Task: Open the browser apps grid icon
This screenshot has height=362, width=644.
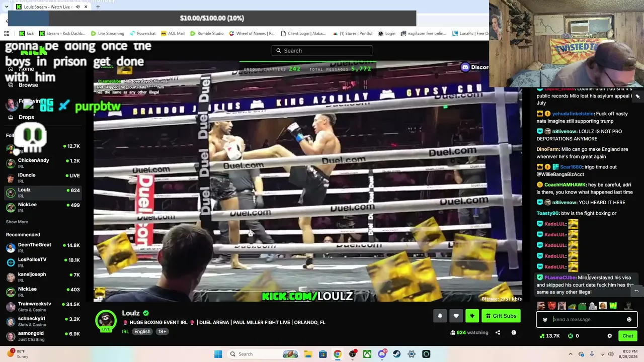Action: tap(7, 34)
